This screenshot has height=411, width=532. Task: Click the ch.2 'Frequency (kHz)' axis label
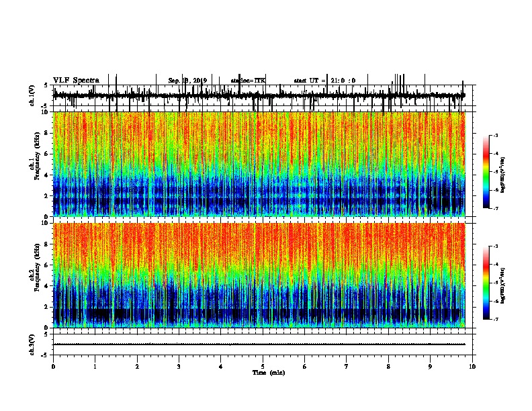click(x=37, y=267)
